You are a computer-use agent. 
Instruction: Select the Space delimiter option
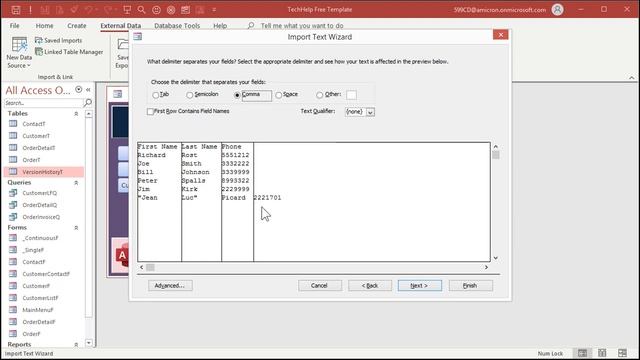pos(278,95)
